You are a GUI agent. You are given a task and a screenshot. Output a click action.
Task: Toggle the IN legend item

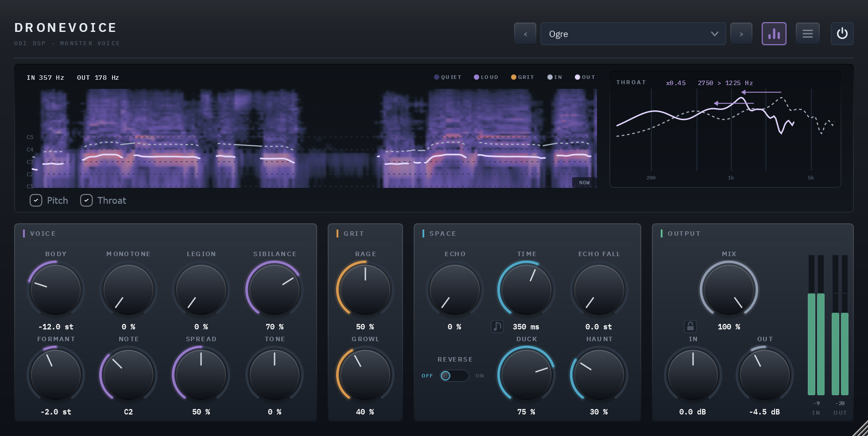point(554,77)
